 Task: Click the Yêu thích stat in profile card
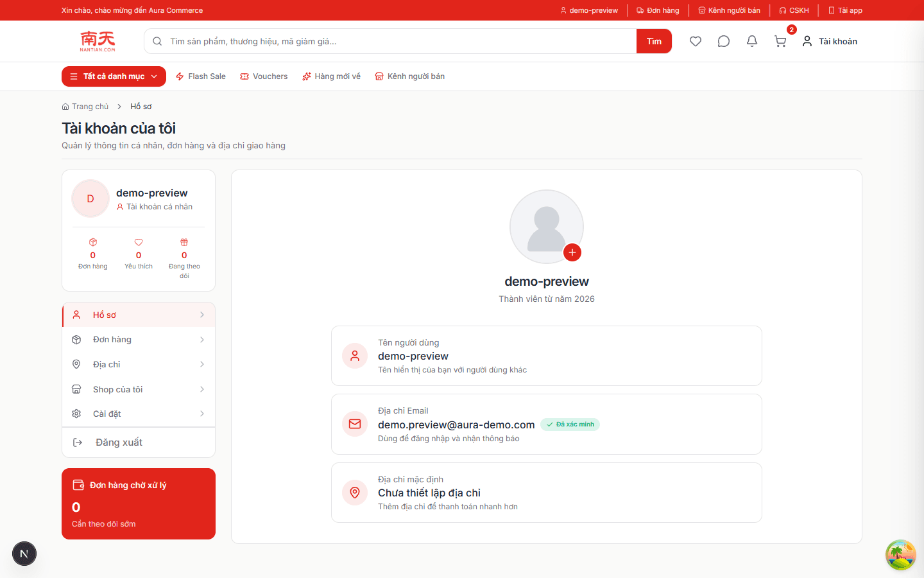[x=139, y=254]
